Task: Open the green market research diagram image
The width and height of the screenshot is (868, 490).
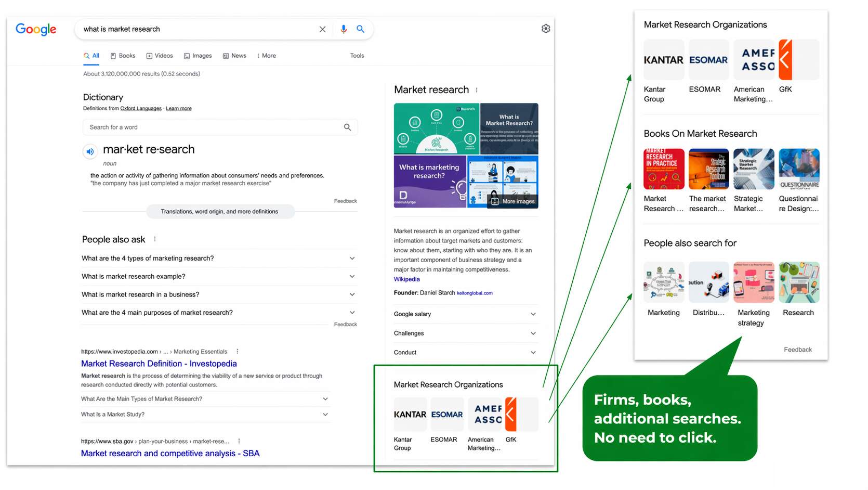Action: coord(437,128)
